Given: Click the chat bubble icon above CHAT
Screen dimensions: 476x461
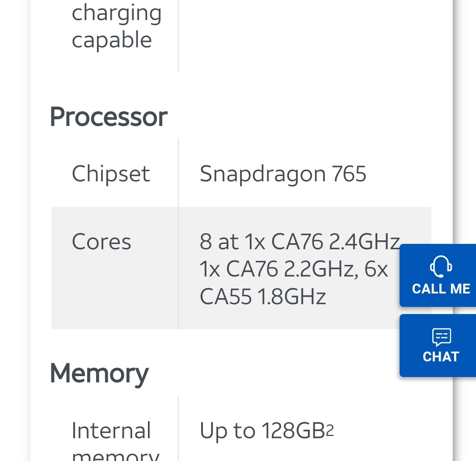Looking at the screenshot, I should tap(441, 337).
